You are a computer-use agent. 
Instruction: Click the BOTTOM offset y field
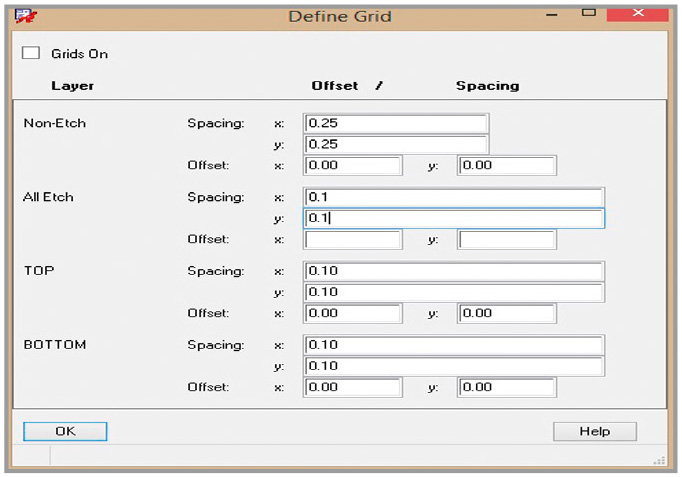(x=507, y=387)
